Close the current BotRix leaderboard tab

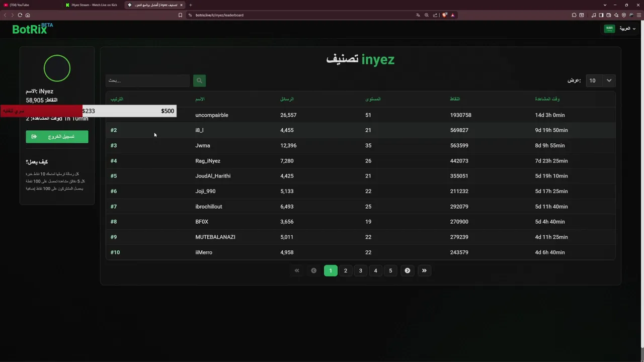(181, 5)
